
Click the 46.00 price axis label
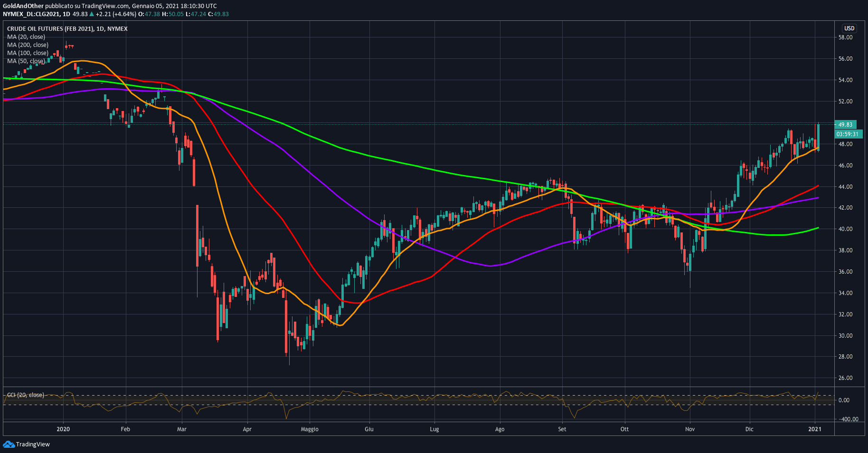pos(845,166)
